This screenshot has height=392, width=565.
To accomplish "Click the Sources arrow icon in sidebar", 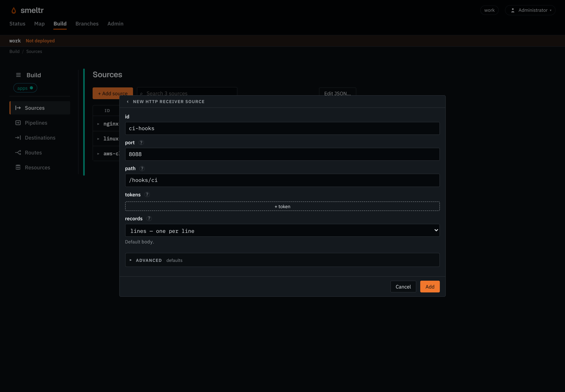I will pyautogui.click(x=18, y=108).
